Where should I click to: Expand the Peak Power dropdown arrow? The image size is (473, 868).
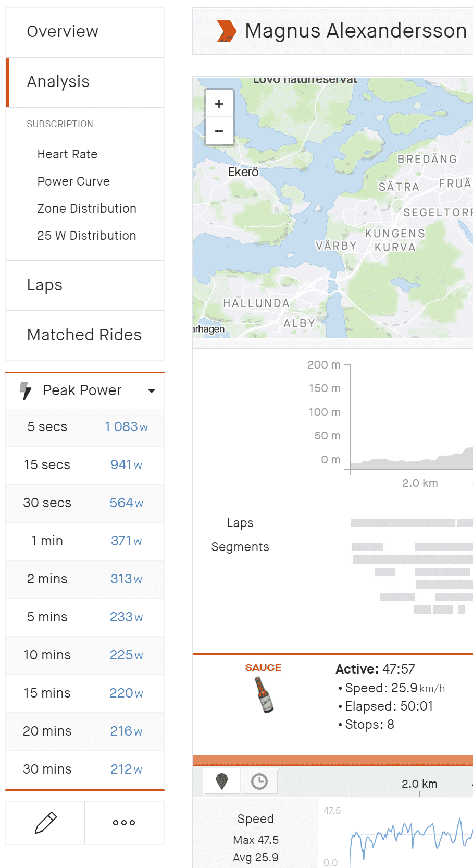click(x=152, y=390)
